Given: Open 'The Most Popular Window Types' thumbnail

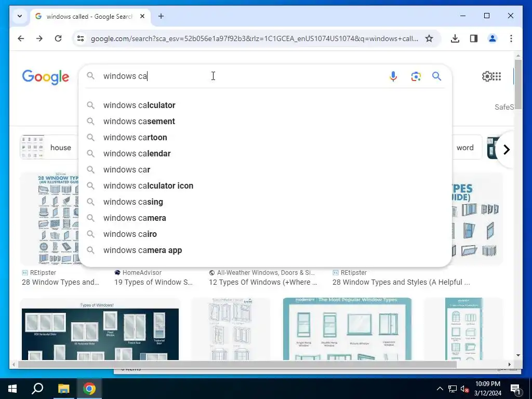Looking at the screenshot, I should click(347, 329).
